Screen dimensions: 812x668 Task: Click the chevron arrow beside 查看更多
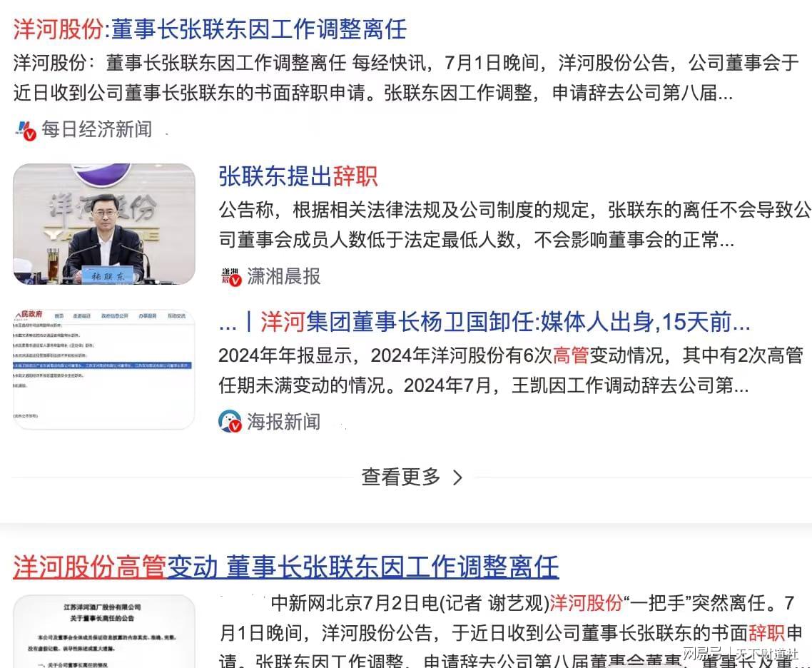click(457, 477)
